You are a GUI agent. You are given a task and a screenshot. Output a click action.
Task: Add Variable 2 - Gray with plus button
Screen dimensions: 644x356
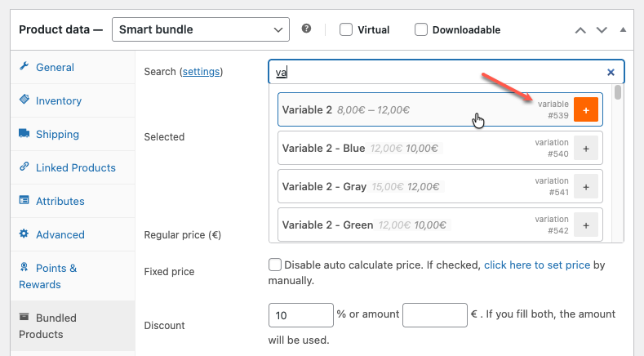coord(586,187)
